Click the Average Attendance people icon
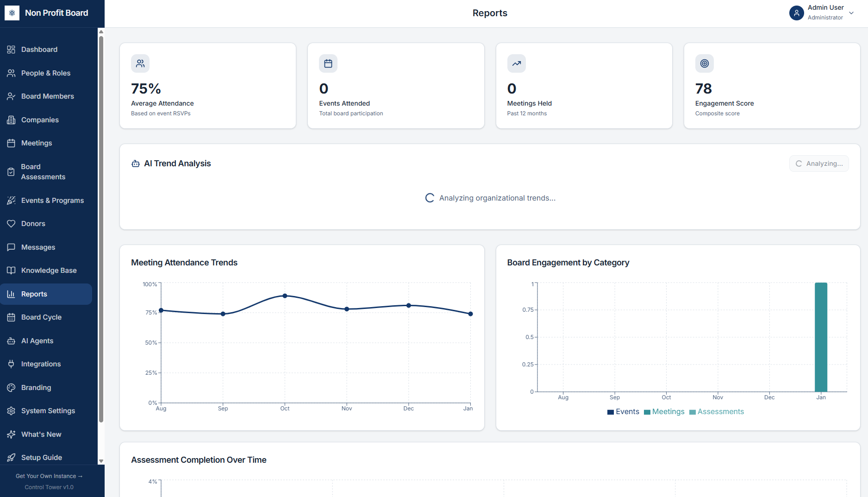 [140, 63]
